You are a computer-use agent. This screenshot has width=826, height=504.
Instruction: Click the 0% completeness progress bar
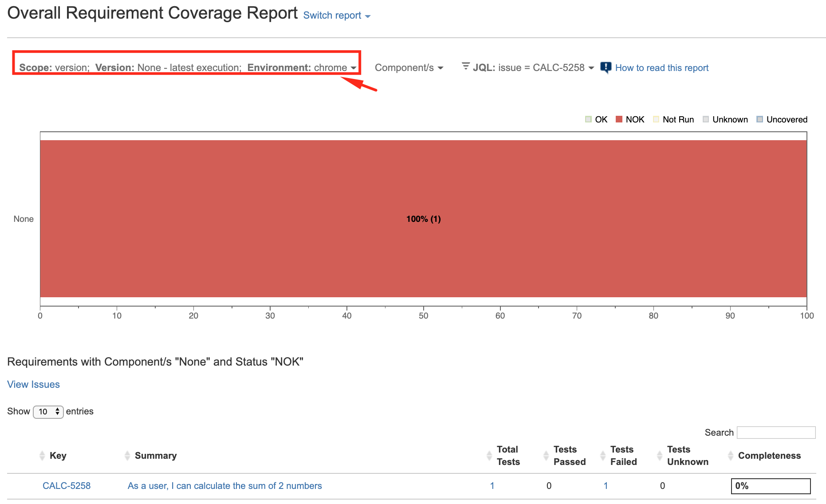pyautogui.click(x=771, y=486)
